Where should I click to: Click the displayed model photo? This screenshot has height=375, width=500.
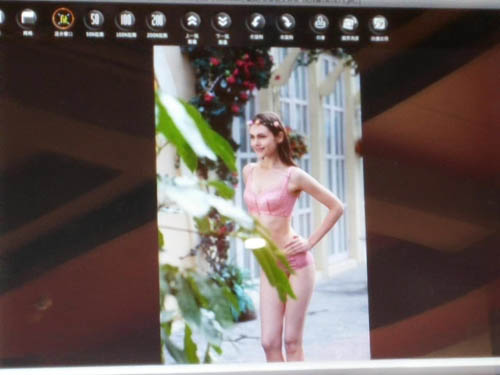tap(262, 203)
